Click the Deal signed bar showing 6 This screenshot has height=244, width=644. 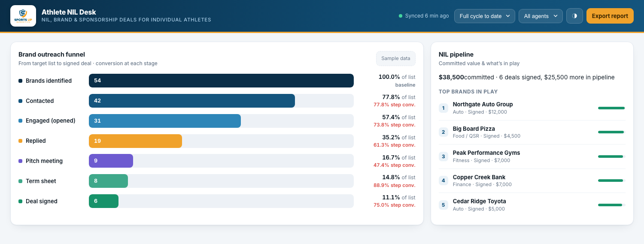click(103, 201)
